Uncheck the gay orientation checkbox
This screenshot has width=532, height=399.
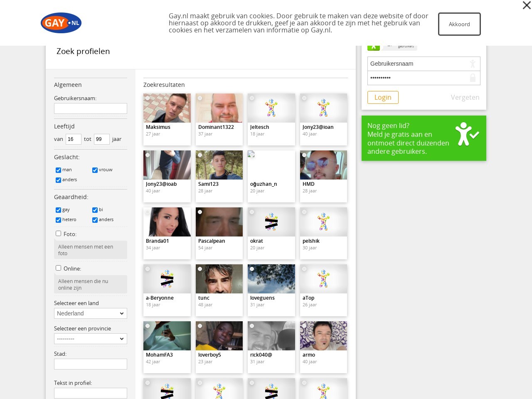tap(59, 210)
